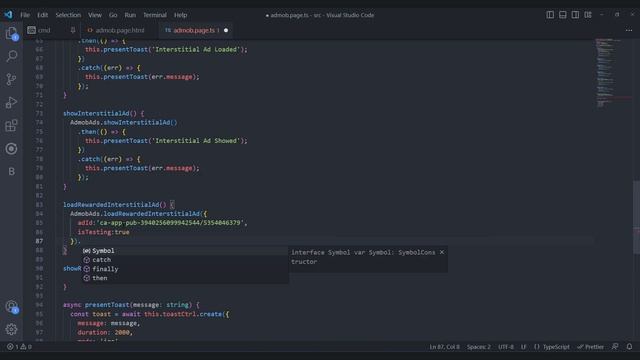The image size is (640, 360).
Task: Click the feedback icon in status bar
Action: (x=615, y=347)
